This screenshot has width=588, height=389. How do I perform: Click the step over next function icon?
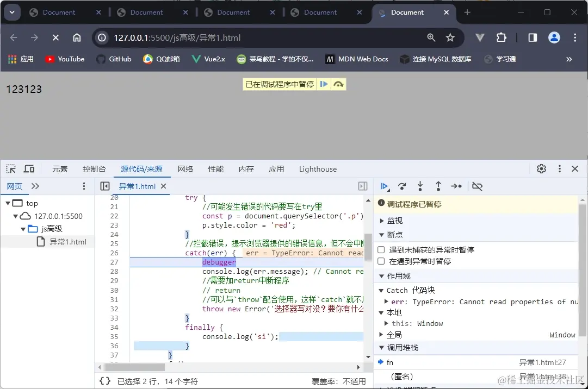tap(402, 186)
